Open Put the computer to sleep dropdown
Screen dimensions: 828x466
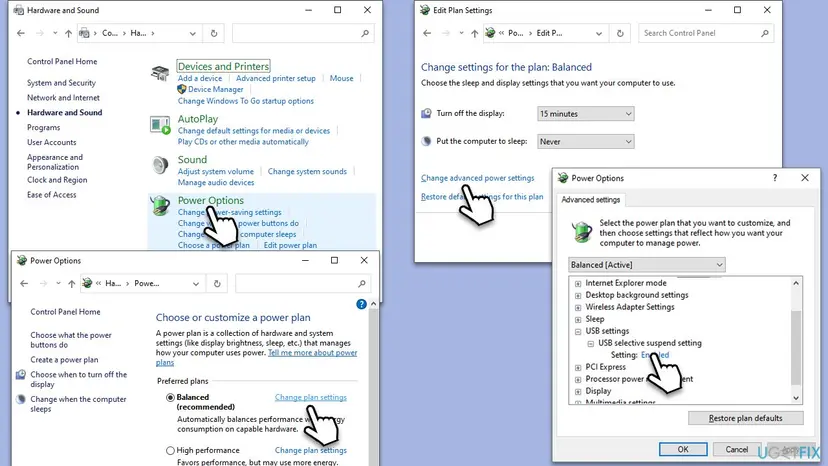[586, 142]
